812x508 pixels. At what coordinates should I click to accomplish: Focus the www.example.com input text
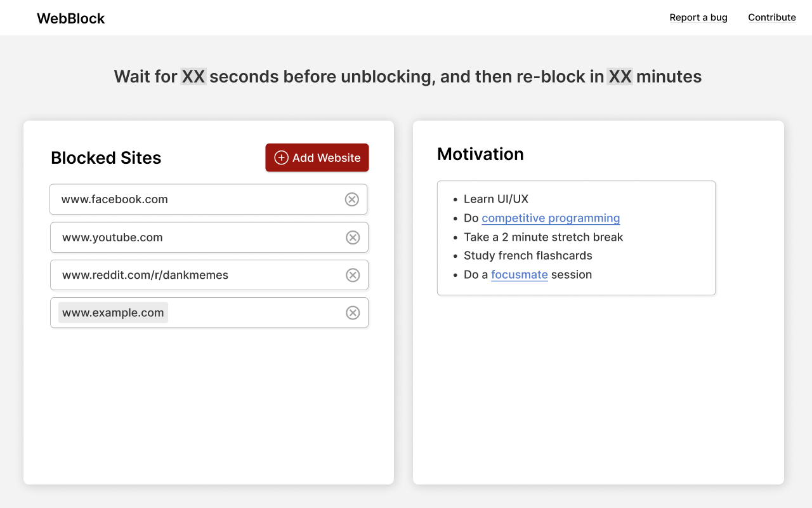(113, 312)
